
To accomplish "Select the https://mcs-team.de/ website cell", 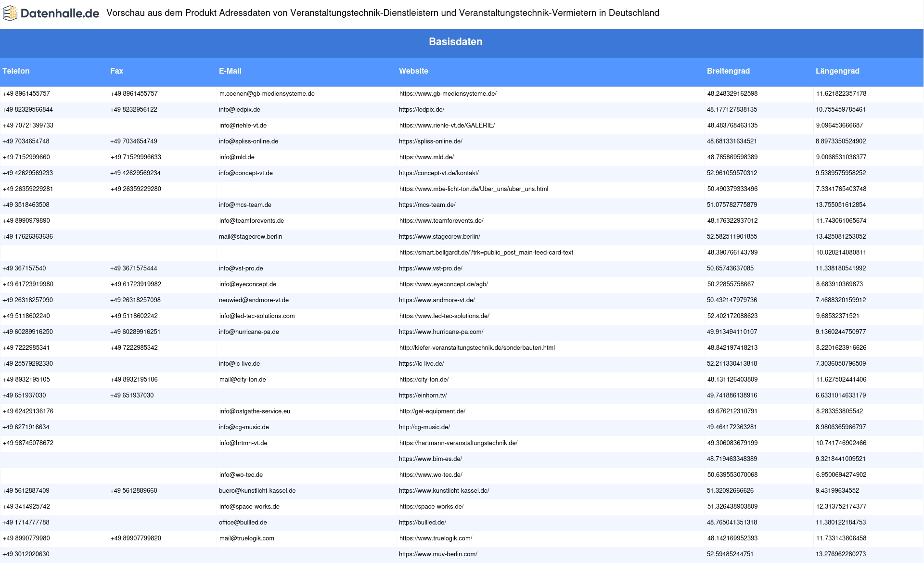I will pos(427,205).
